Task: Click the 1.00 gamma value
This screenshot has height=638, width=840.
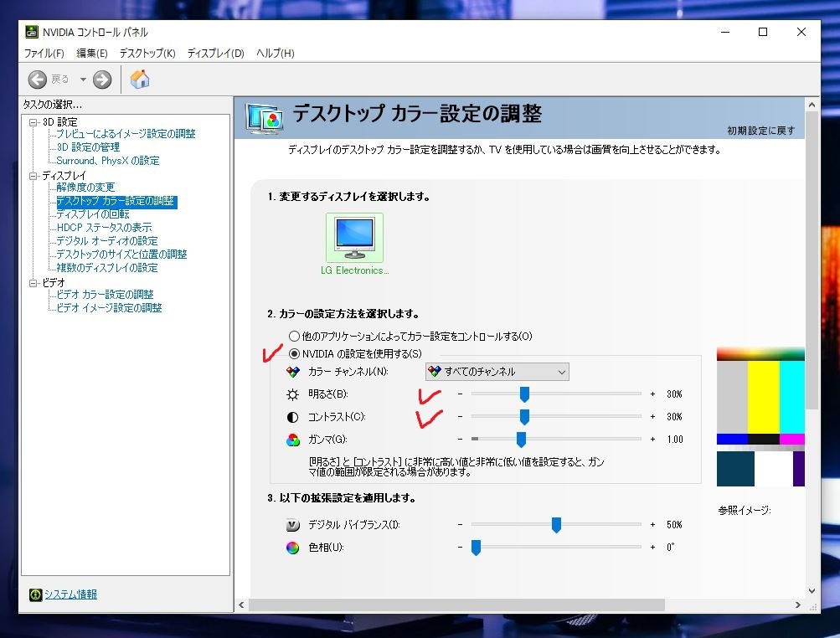Action: [675, 440]
